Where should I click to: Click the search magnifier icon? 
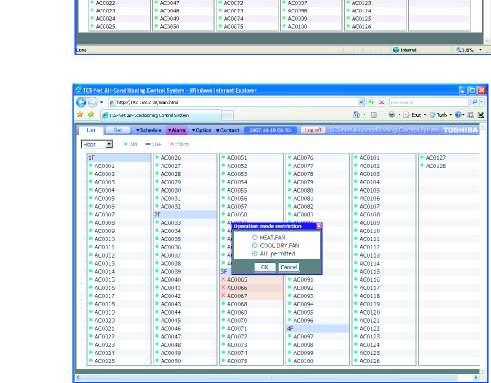tap(475, 102)
